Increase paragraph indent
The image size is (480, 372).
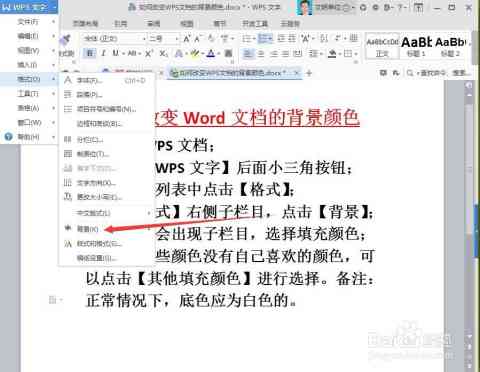coord(292,39)
